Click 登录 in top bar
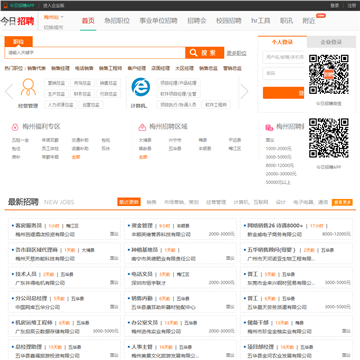The image size is (360, 360). coord(334,6)
